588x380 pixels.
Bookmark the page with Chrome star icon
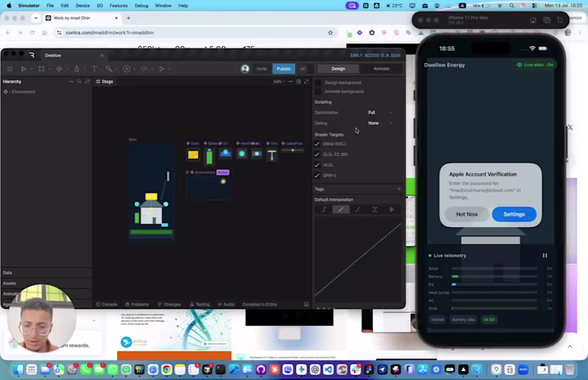[x=330, y=32]
